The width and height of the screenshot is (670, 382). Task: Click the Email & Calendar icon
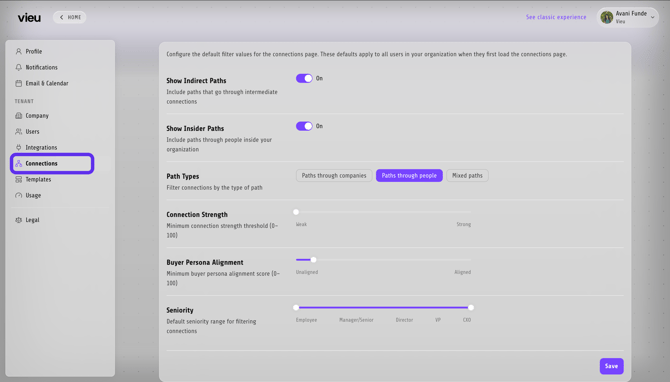[x=18, y=83]
